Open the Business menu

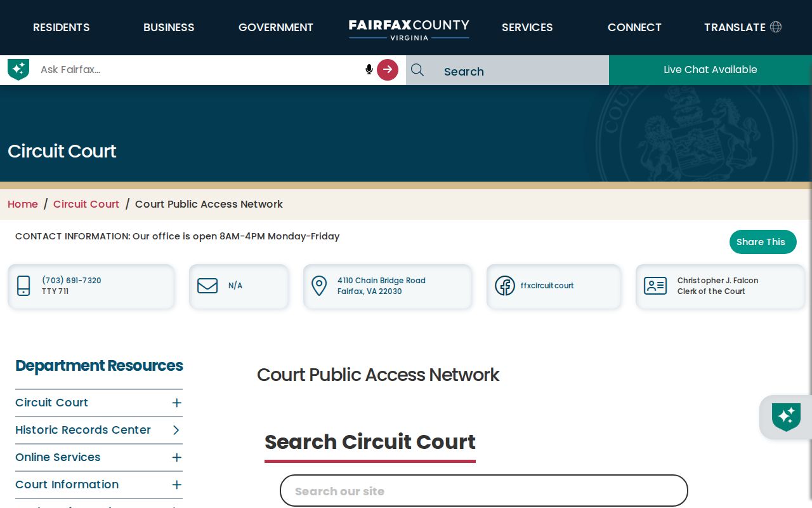click(169, 27)
